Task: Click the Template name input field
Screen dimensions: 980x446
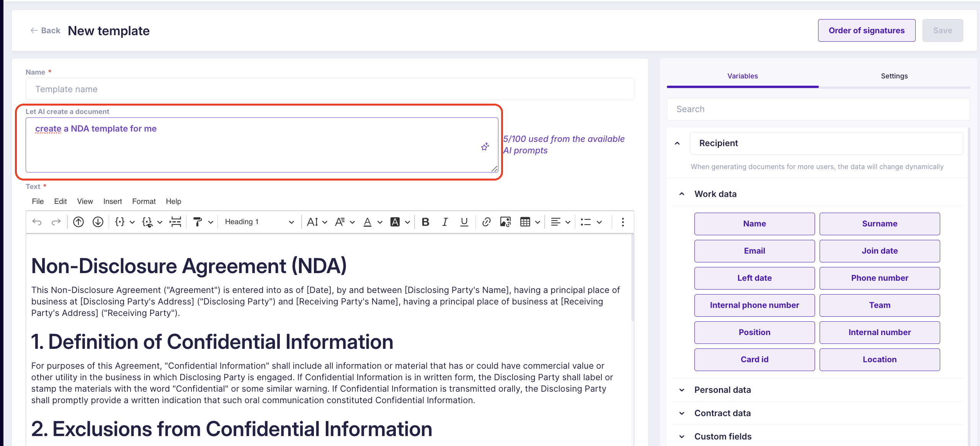Action: 330,89
